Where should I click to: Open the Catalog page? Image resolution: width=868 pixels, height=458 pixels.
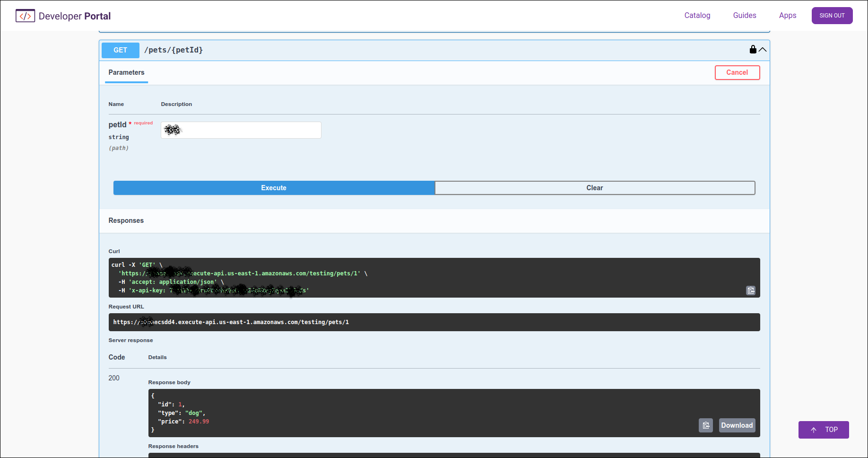coord(697,15)
